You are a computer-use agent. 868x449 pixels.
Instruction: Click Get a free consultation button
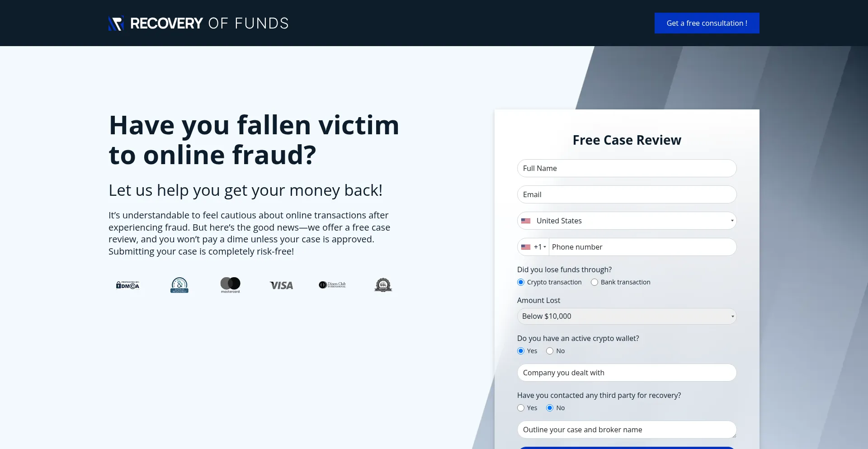707,23
